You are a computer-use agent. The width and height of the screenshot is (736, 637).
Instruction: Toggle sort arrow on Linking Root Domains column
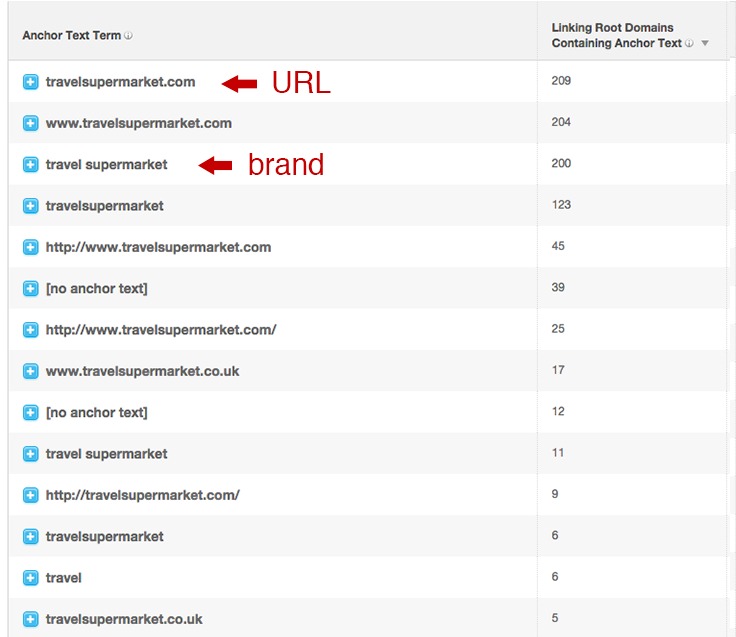pyautogui.click(x=705, y=44)
